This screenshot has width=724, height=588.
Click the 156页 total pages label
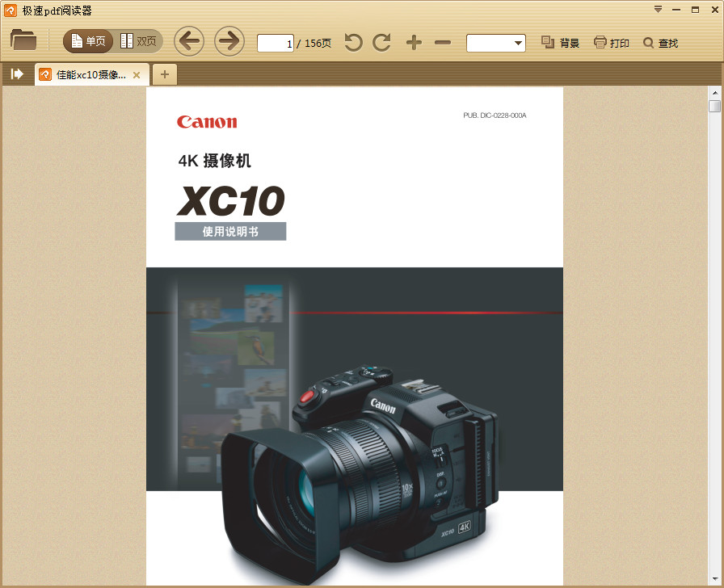(x=318, y=44)
